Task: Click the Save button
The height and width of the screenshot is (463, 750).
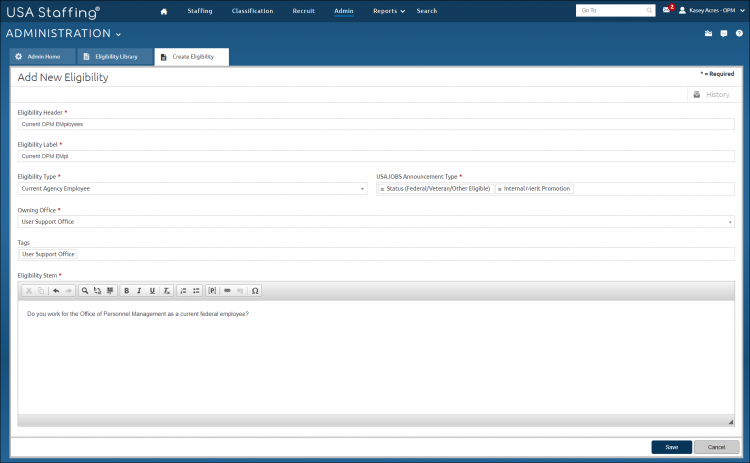Action: (672, 447)
